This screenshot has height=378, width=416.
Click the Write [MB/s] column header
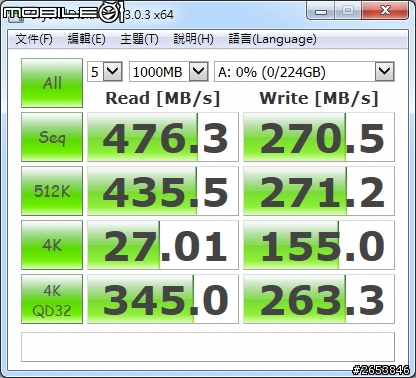(319, 98)
